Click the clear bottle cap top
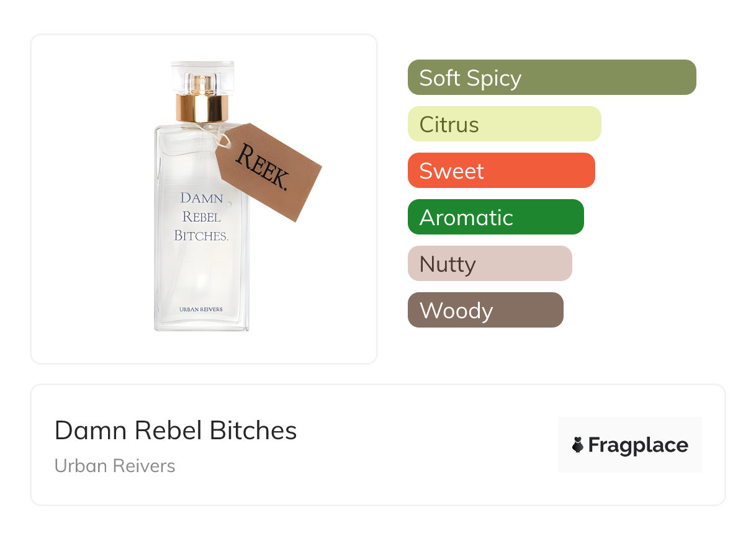This screenshot has width=756, height=536. (202, 78)
